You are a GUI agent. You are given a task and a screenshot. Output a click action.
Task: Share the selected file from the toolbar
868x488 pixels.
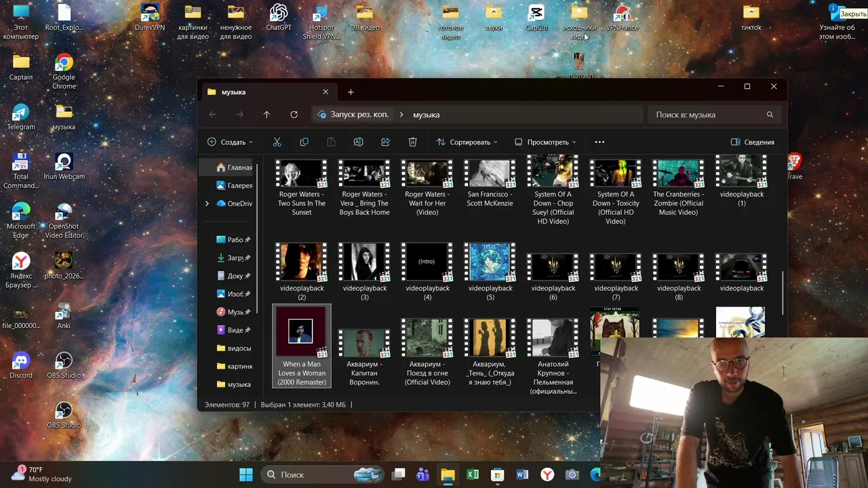pyautogui.click(x=385, y=142)
